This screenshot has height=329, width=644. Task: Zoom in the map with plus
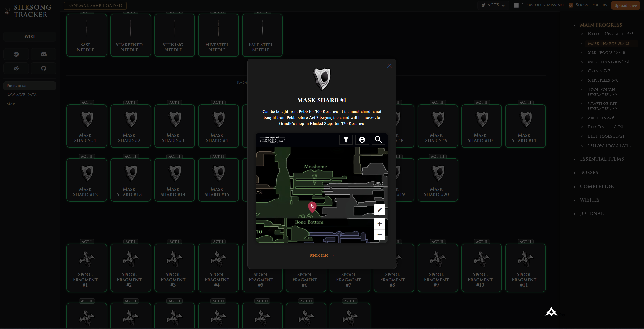click(380, 224)
